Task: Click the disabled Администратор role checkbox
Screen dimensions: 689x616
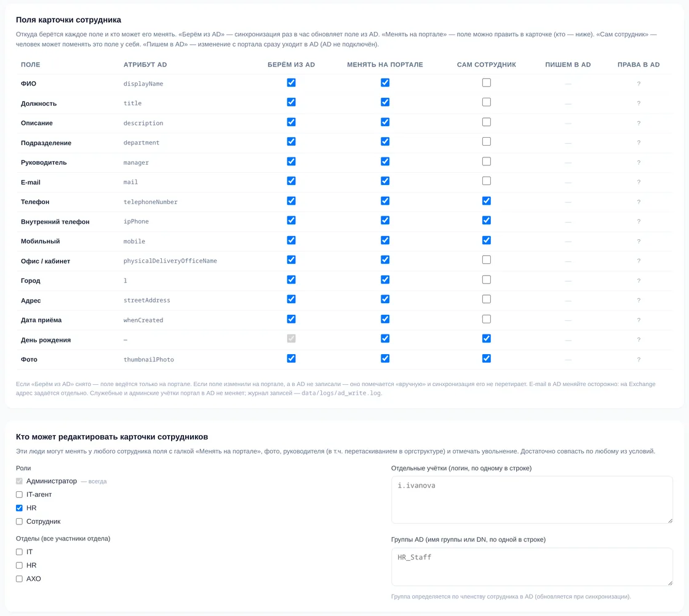Action: tap(19, 481)
